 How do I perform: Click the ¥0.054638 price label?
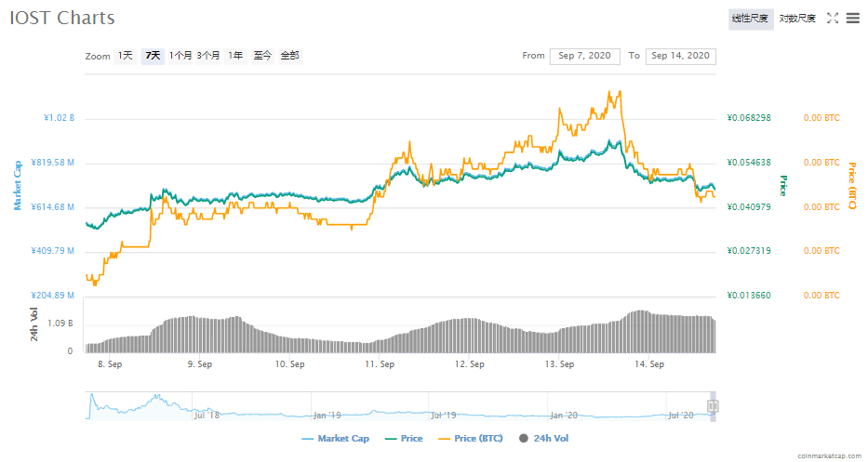[748, 163]
